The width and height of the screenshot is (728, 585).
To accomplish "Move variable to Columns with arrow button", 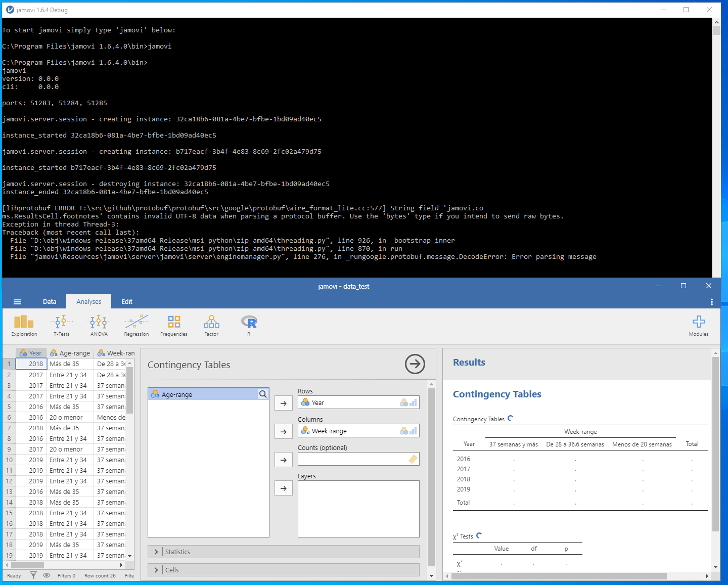I will pos(284,432).
